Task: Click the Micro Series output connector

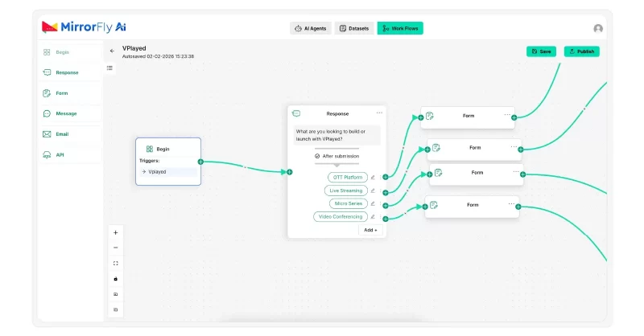Action: (386, 206)
